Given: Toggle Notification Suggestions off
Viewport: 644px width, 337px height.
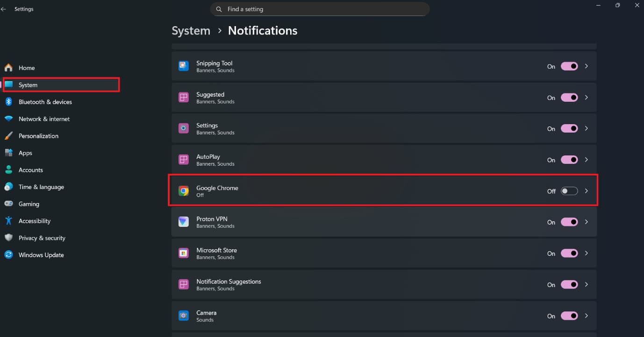Looking at the screenshot, I should pos(569,284).
